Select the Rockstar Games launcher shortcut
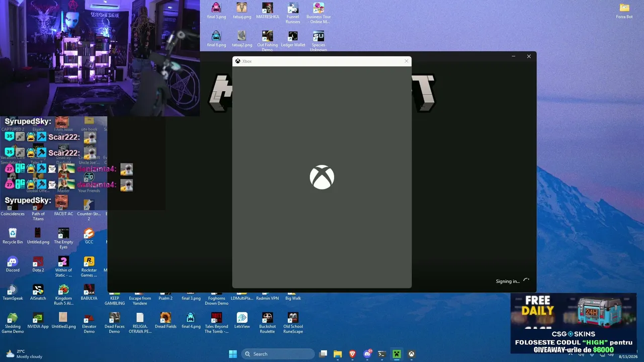 (x=89, y=266)
